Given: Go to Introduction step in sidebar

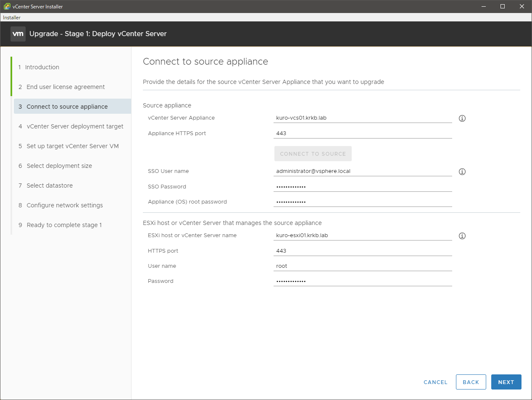Looking at the screenshot, I should click(x=42, y=67).
